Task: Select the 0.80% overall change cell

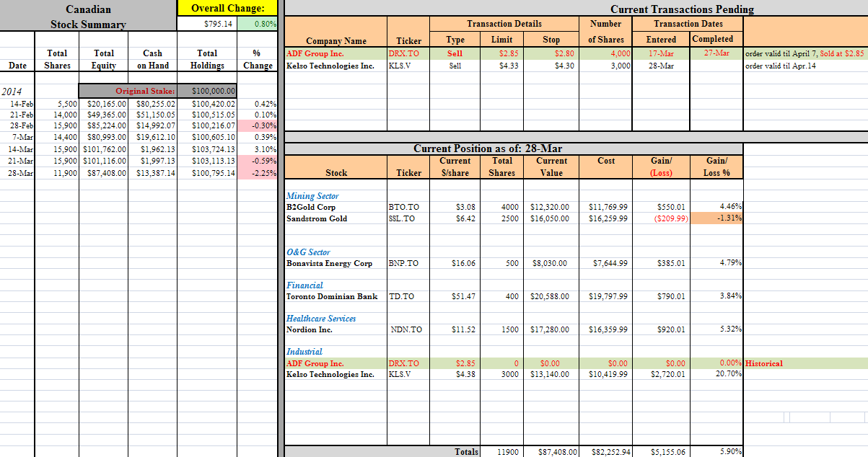Action: coord(258,24)
